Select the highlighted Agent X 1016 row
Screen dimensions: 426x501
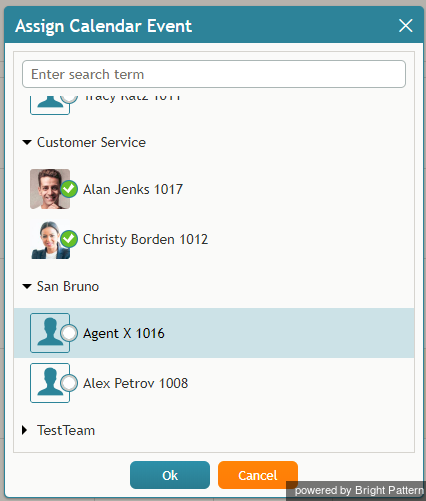[214, 333]
